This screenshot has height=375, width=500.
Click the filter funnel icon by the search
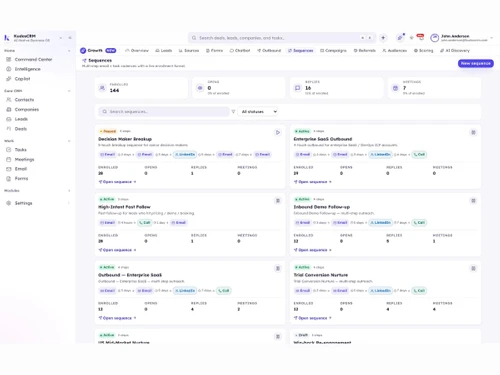point(233,112)
